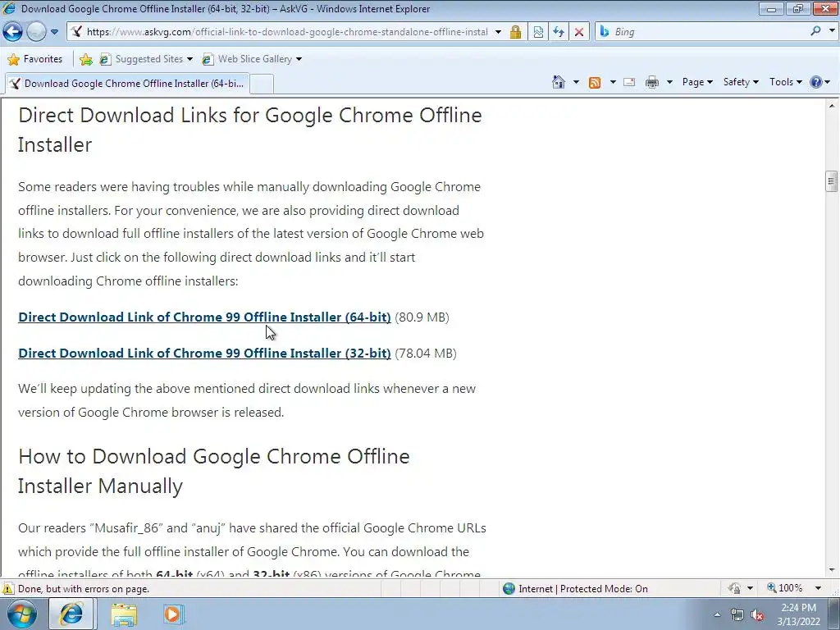Expand the feeds dropdown arrow
The height and width of the screenshot is (630, 840).
pyautogui.click(x=613, y=83)
